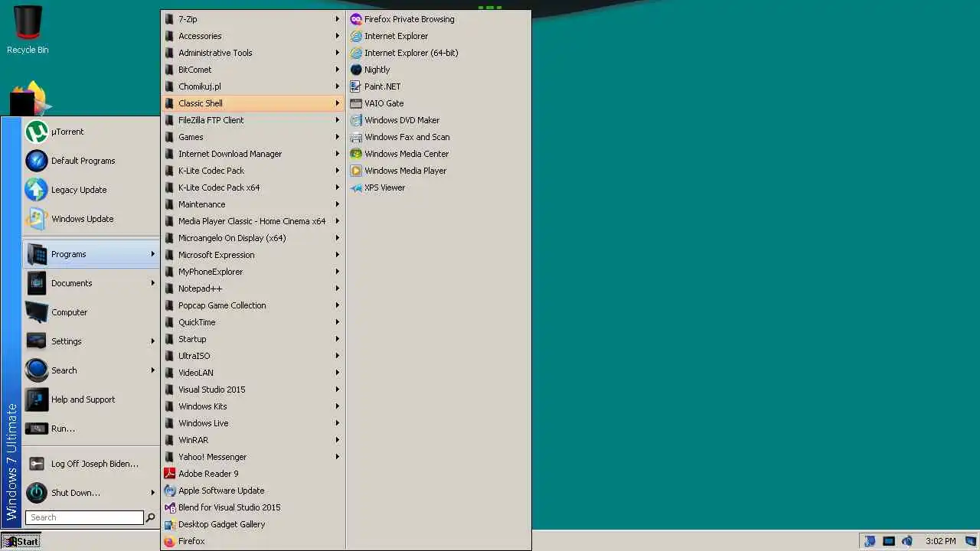Open the Programs menu item

point(91,254)
